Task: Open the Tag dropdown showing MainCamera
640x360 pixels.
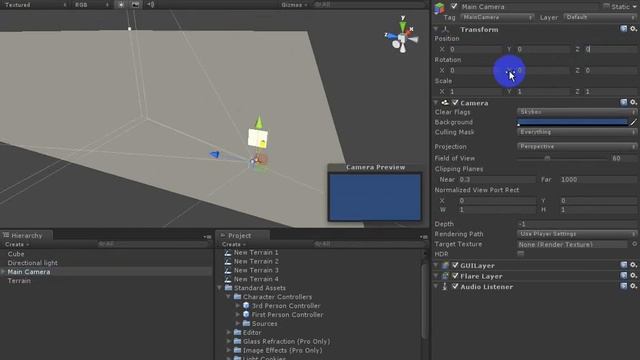Action: point(497,18)
